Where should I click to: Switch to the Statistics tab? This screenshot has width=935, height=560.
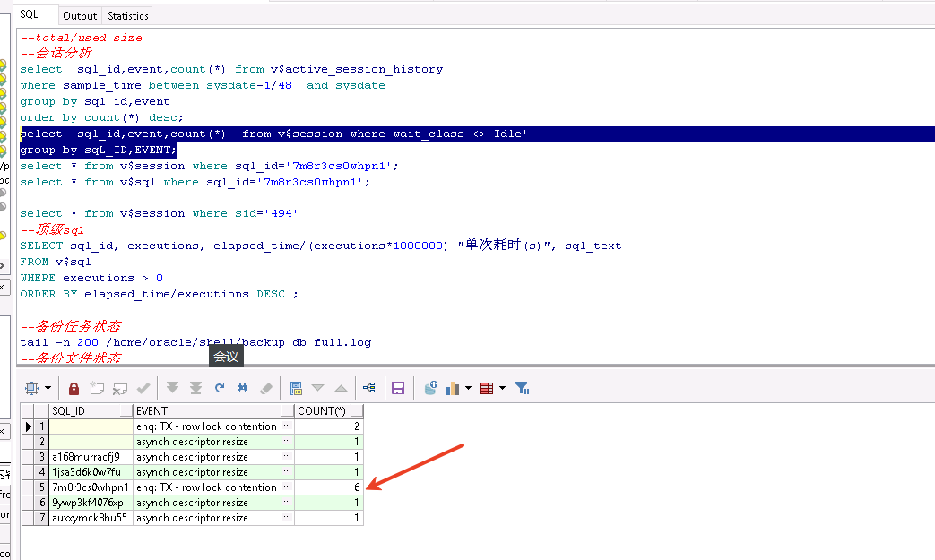point(128,15)
